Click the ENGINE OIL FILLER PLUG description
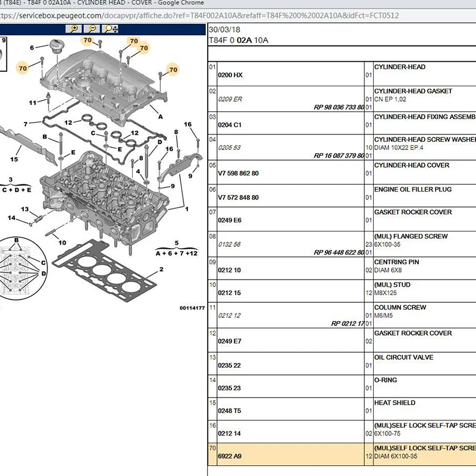Viewport: 476px width, 476px height. [x=413, y=189]
